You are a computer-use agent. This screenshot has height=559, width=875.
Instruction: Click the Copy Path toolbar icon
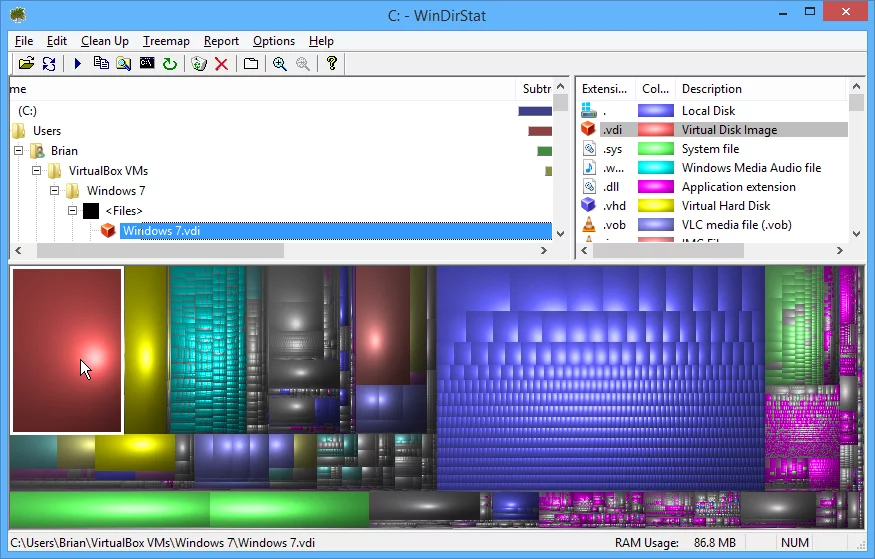click(x=101, y=63)
